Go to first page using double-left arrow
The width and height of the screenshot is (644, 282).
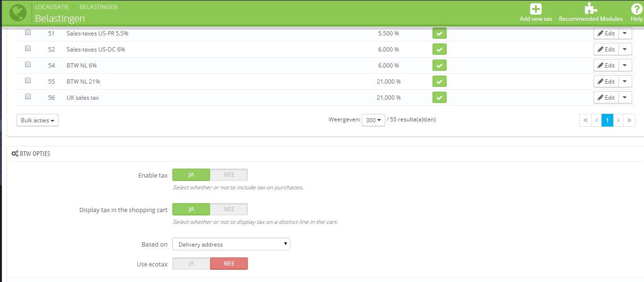point(585,120)
